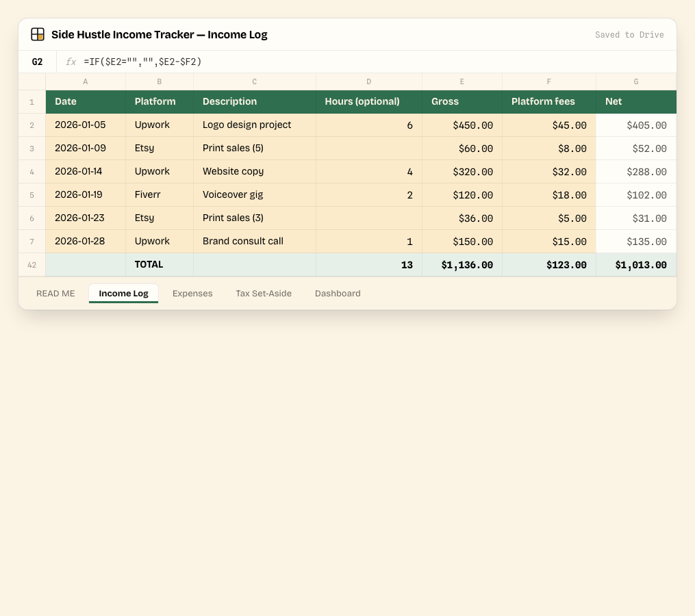Click the "Hours (optional)" header cell
Screen dimensions: 695x616
369,102
